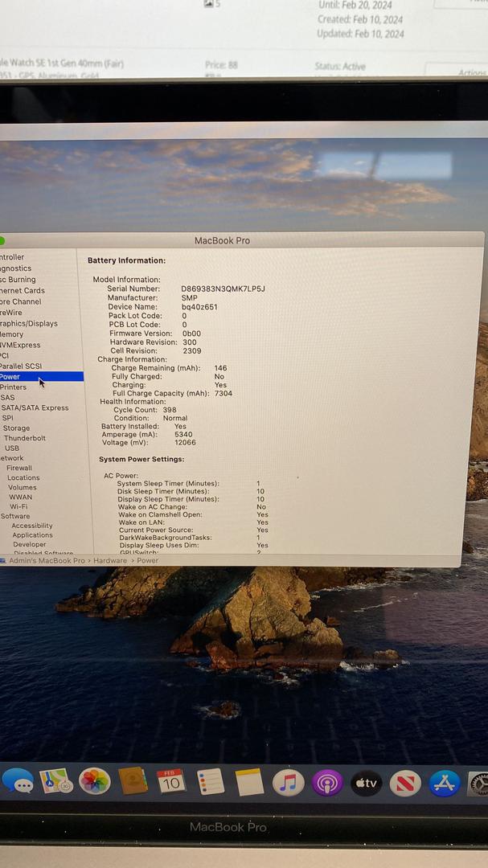The height and width of the screenshot is (868, 488).
Task: Select Ethernet Cards entry in sidebar
Action: coord(23,291)
